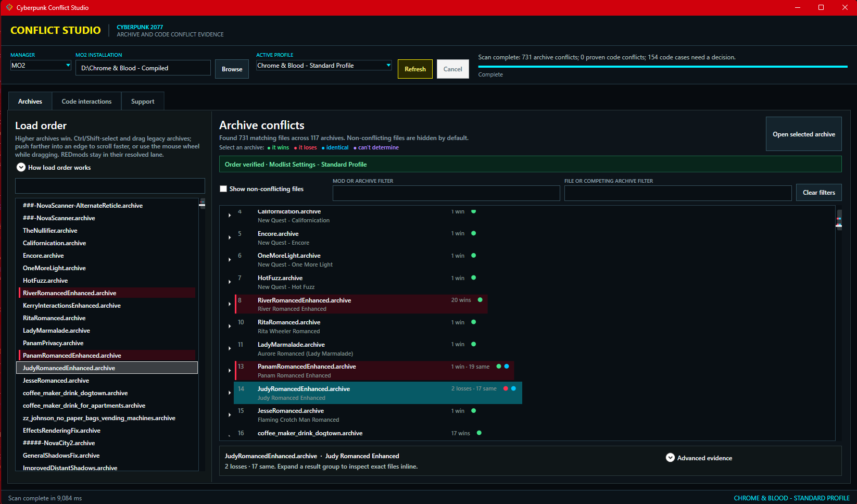
Task: Click the 'Order verified · Modlist Settings' banner
Action: tap(531, 164)
